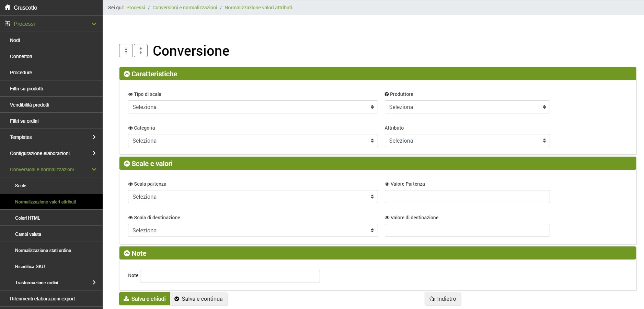This screenshot has height=309, width=644.
Task: Open Colori HTML in the sidebar
Action: 27,218
